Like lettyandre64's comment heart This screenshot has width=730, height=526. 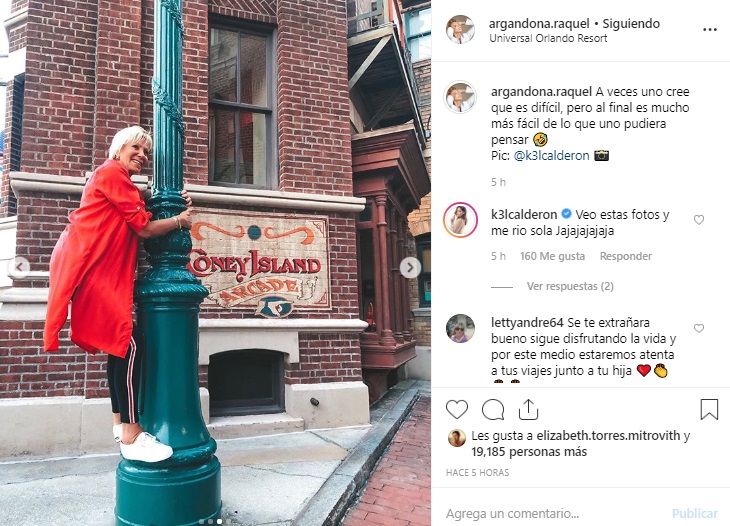click(x=699, y=328)
